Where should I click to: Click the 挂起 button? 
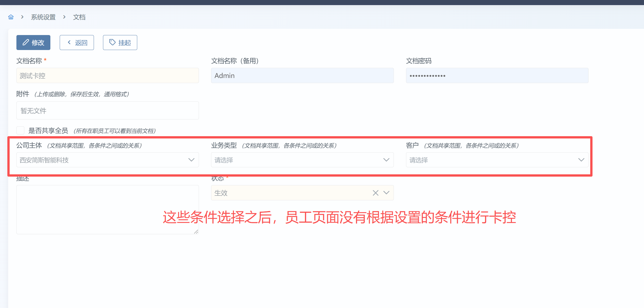tap(120, 42)
